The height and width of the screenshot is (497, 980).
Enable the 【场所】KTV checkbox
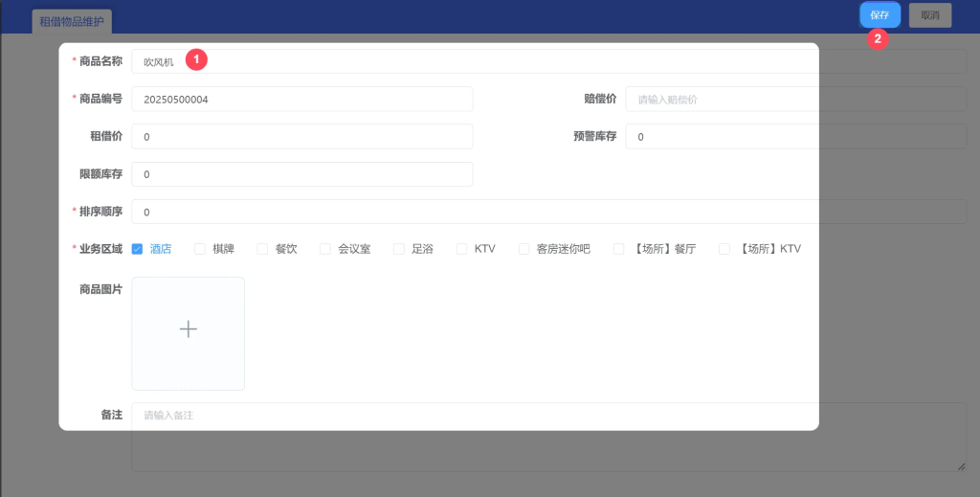click(x=724, y=249)
